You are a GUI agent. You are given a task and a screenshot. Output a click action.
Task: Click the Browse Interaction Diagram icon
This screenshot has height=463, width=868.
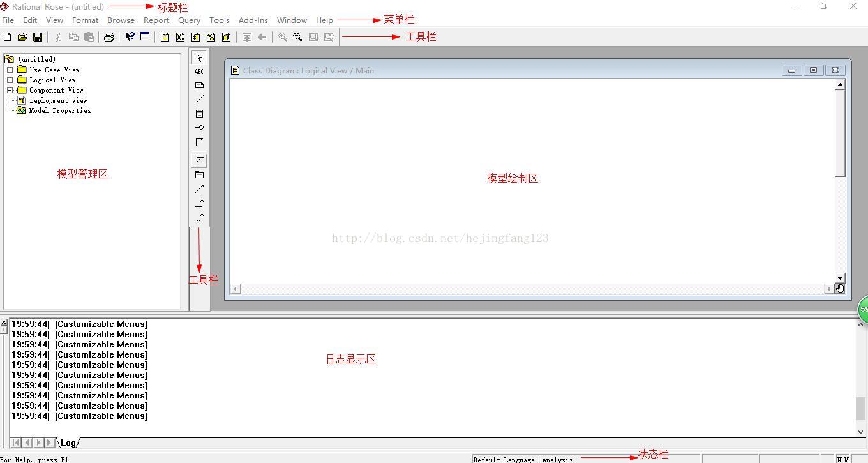click(x=180, y=37)
